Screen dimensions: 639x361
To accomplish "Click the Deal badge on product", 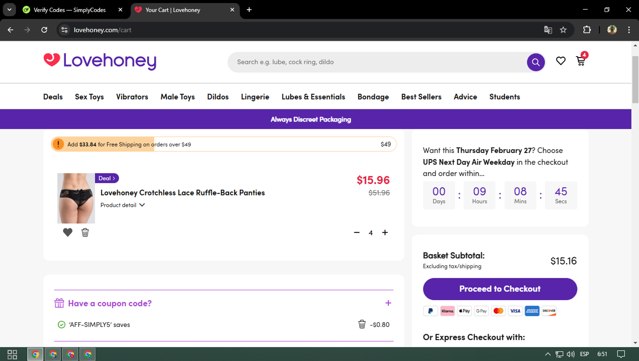I will coord(107,178).
